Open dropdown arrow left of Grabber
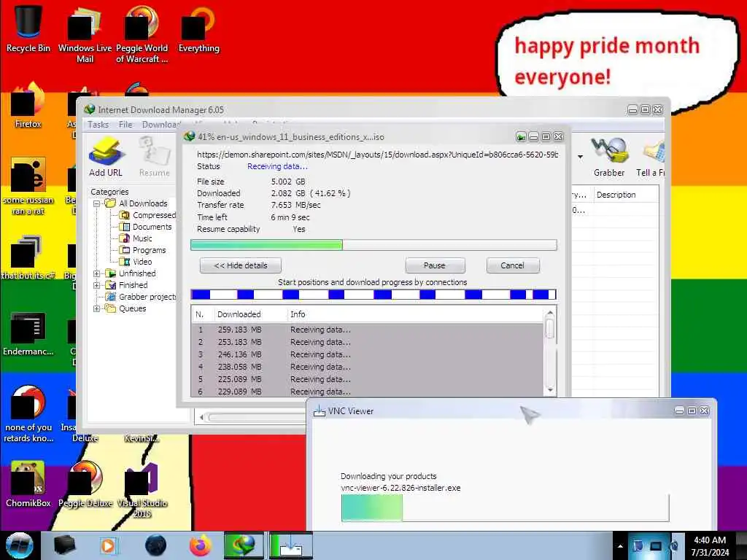 point(580,157)
